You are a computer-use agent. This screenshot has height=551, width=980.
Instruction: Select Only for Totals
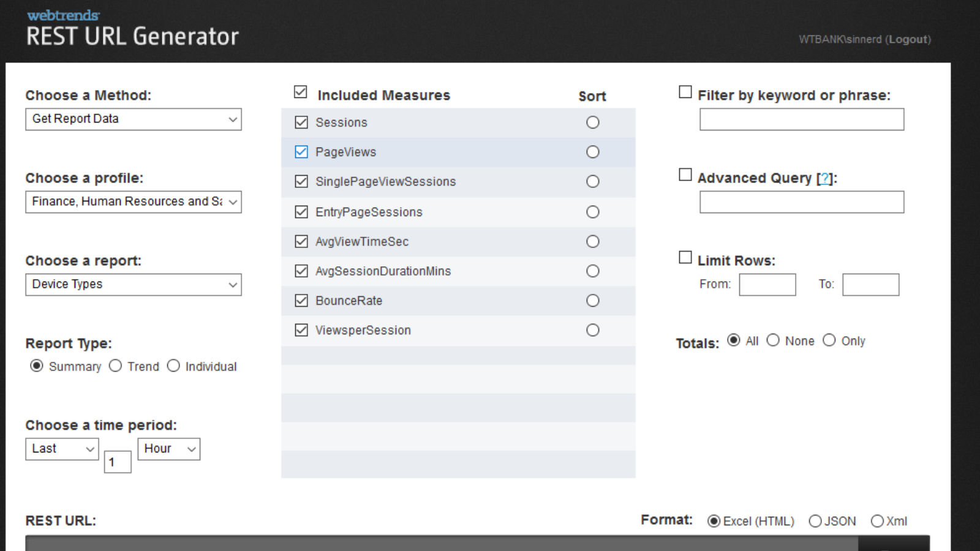(x=829, y=340)
